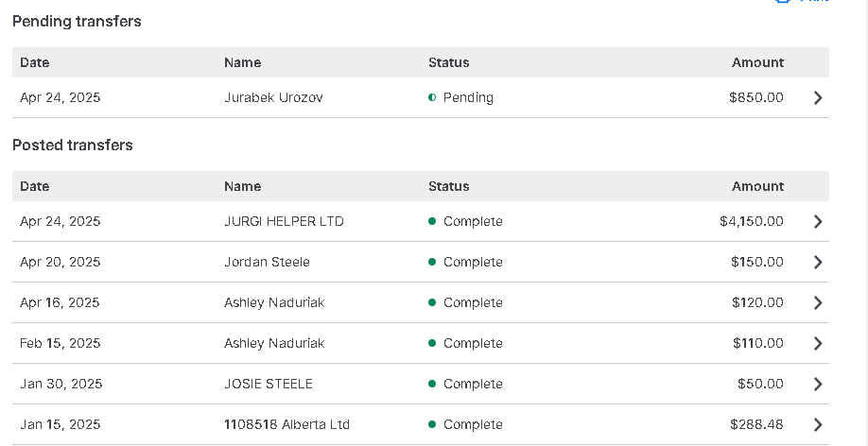Click the half-filled Pending status icon
This screenshot has height=446, width=868.
pos(432,97)
